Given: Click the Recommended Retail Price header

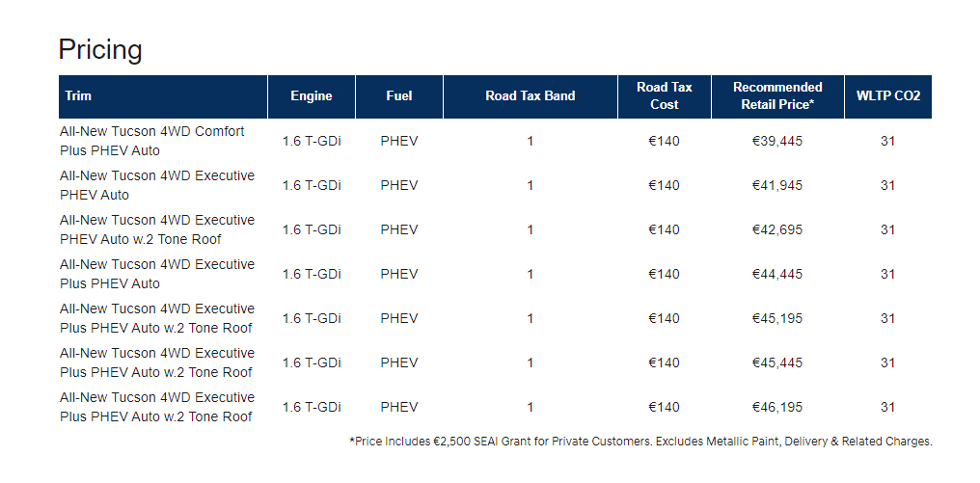Looking at the screenshot, I should tap(777, 96).
